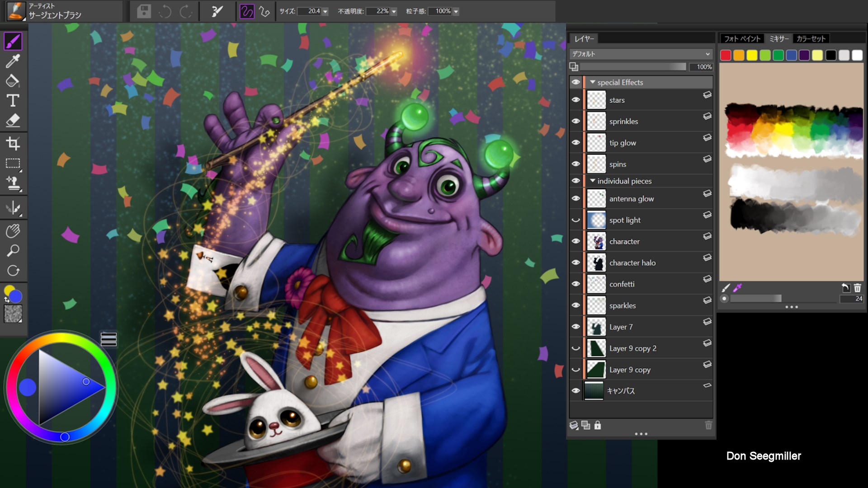Click the Save disk icon
The image size is (868, 488).
(x=144, y=11)
